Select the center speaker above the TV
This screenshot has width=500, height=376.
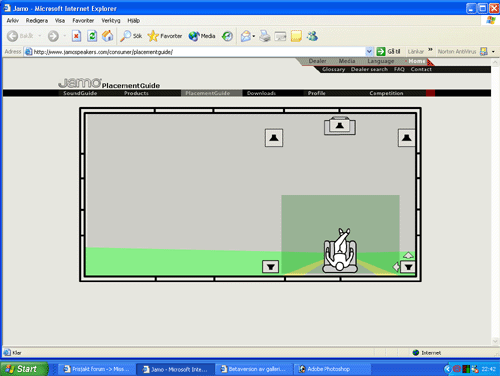[x=340, y=126]
